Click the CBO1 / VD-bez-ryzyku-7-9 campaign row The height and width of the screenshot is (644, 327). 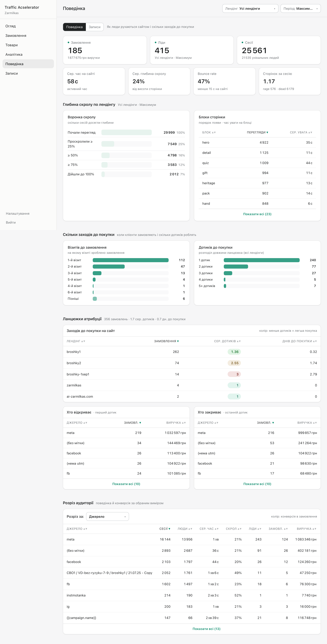[x=192, y=573]
